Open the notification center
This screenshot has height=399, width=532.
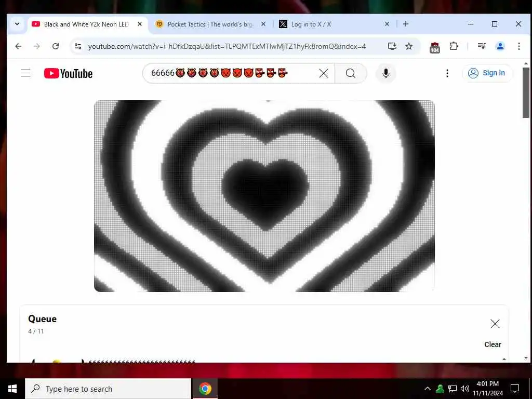[x=515, y=389]
